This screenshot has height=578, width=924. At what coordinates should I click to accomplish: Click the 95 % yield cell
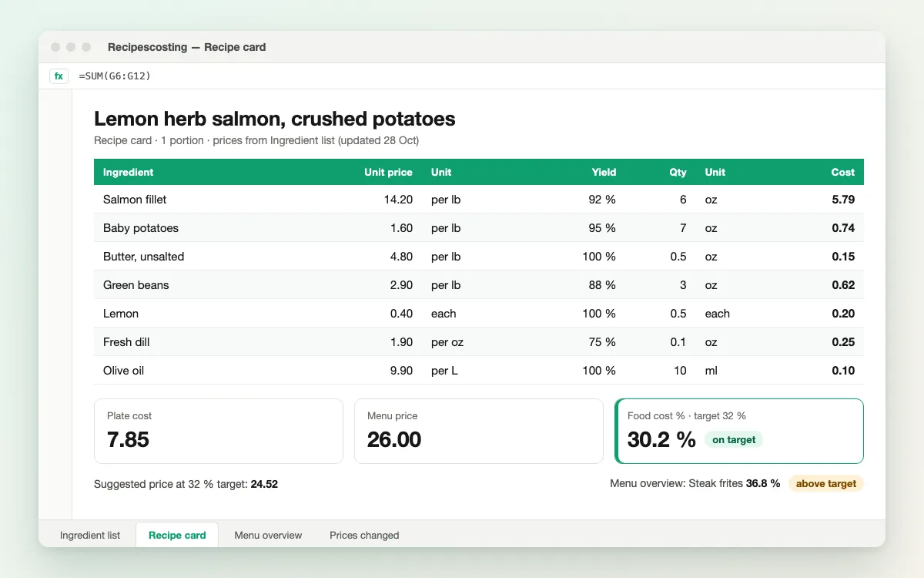coord(601,228)
